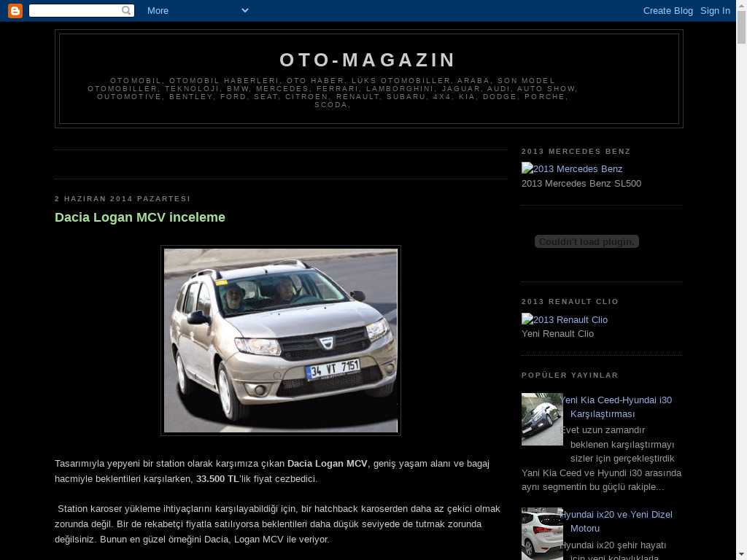
Task: Open the OTO-MAGAZIN blog header title
Action: click(368, 60)
